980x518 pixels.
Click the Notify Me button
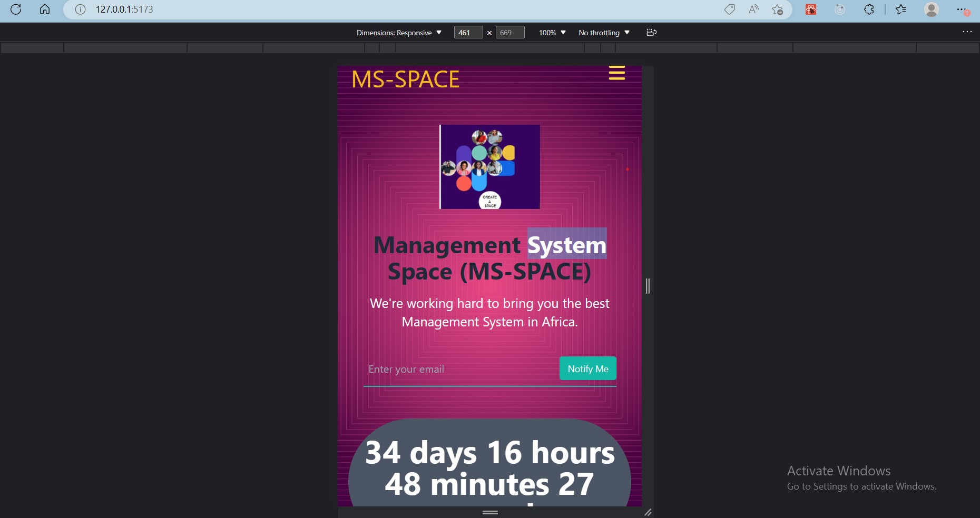click(x=587, y=368)
